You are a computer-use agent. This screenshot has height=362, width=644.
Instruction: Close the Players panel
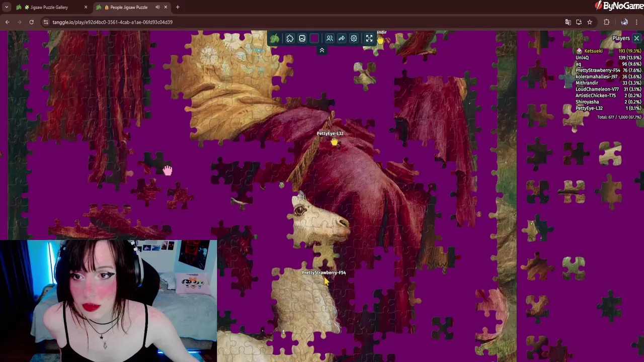pos(636,38)
